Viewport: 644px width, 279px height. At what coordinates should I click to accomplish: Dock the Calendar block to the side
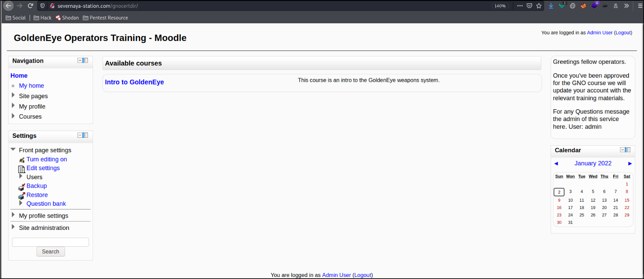pyautogui.click(x=628, y=150)
